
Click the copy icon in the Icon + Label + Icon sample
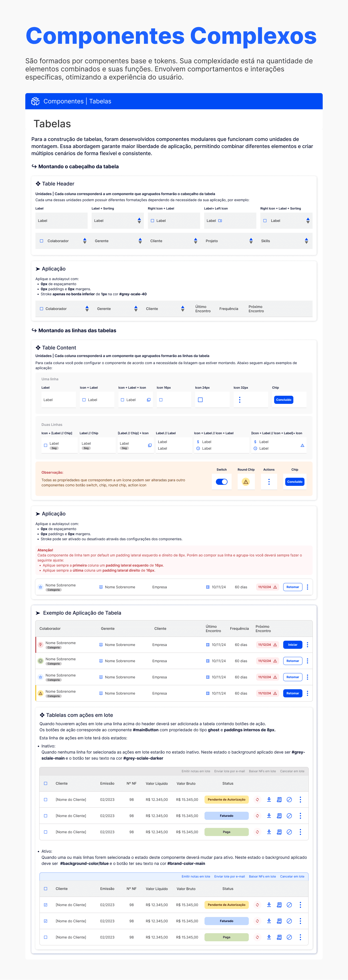click(149, 400)
